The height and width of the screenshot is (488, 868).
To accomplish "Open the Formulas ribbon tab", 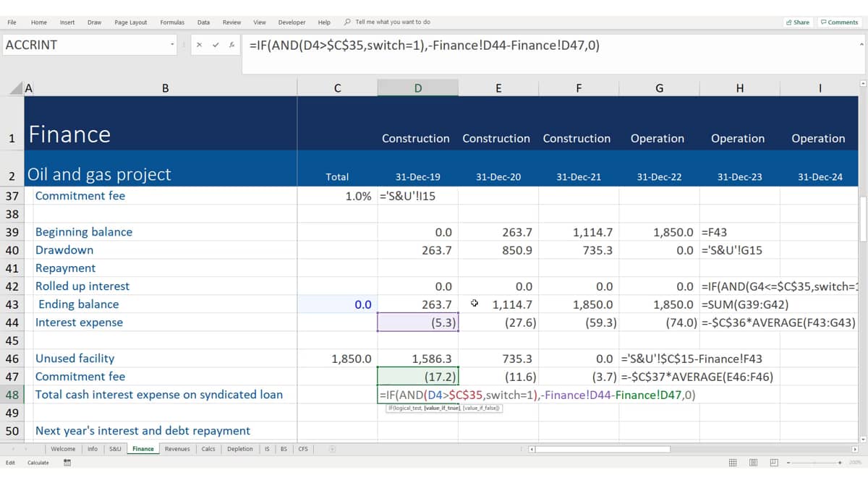I will tap(172, 22).
